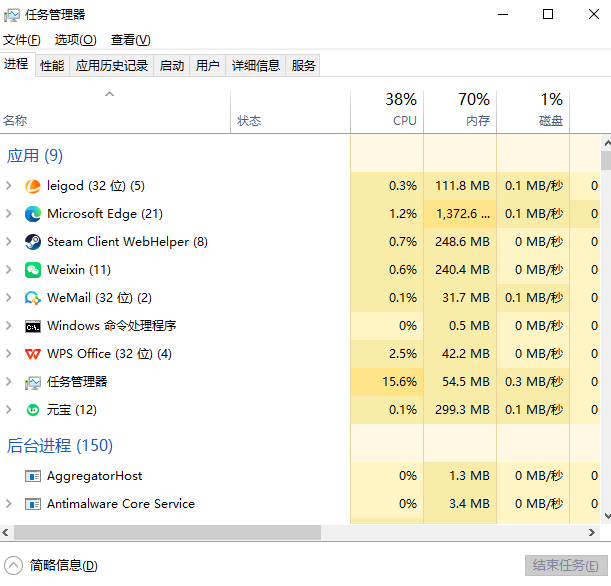611x586 pixels.
Task: Expand the Microsoft Edge process group
Action: click(9, 214)
